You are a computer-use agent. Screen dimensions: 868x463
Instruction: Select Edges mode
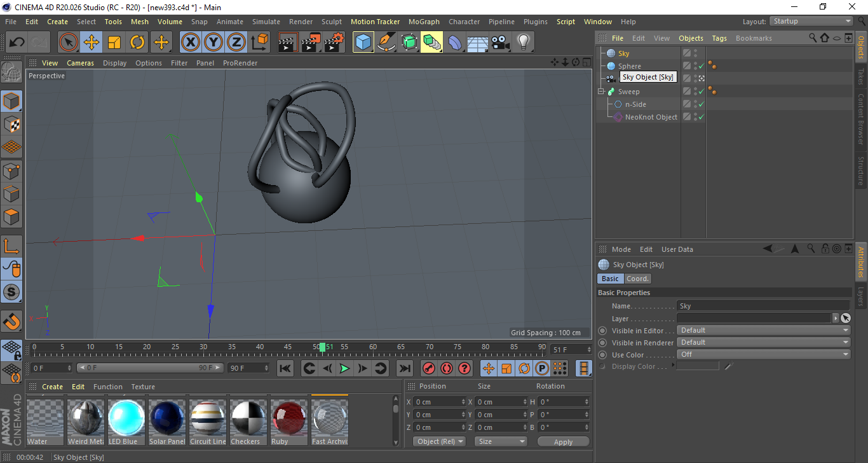(x=11, y=193)
